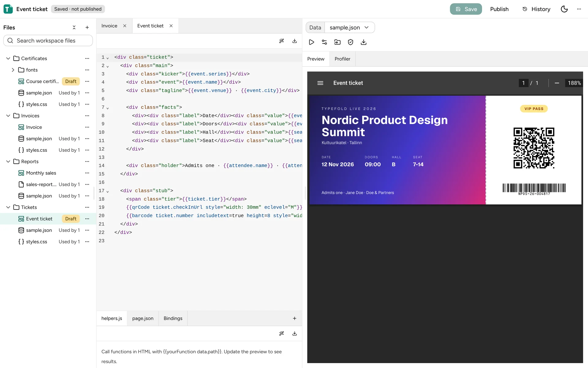Open the preview settings sliders icon
The width and height of the screenshot is (588, 368).
324,42
